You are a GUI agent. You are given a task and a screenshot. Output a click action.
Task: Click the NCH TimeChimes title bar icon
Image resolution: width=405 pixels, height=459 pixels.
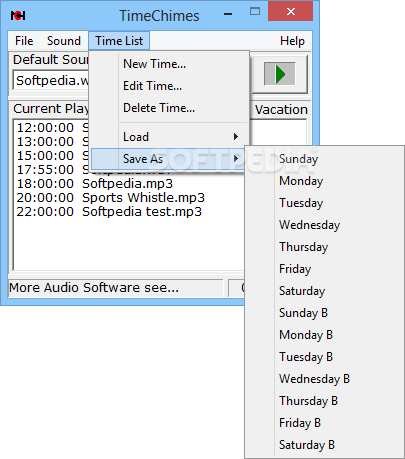coord(18,15)
